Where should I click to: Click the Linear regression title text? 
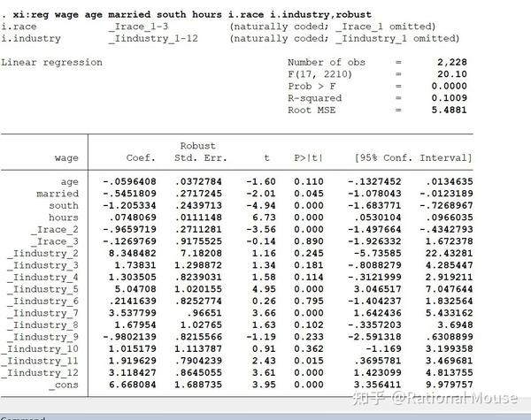(51, 63)
